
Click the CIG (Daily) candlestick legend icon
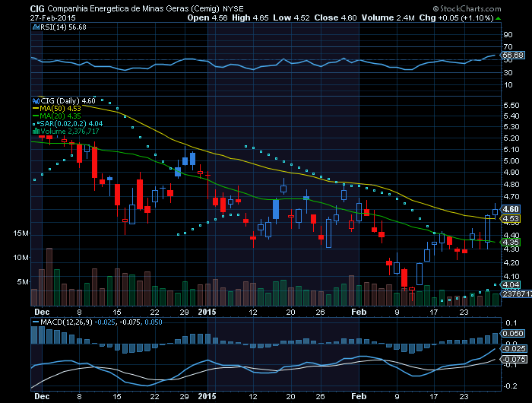pos(36,101)
